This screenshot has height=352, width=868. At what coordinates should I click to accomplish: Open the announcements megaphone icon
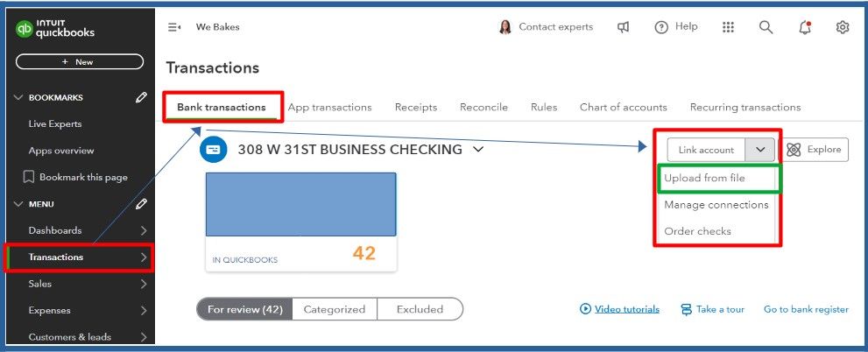(624, 27)
